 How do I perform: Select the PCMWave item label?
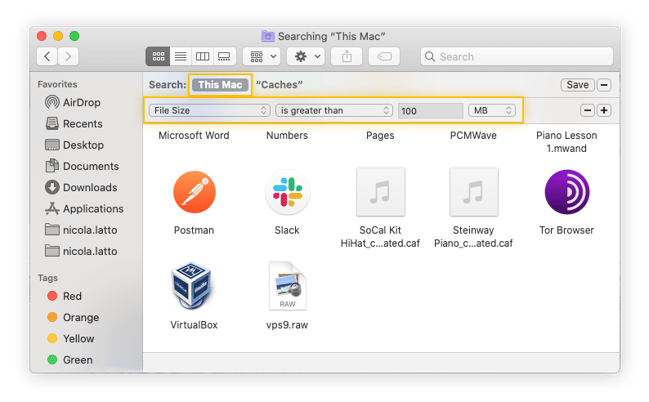coord(473,135)
